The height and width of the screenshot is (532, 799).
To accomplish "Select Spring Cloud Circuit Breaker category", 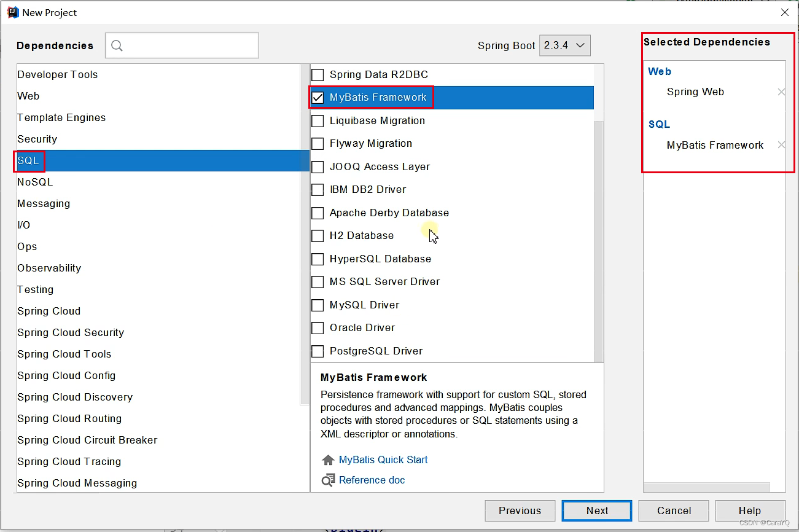I will pos(158,440).
